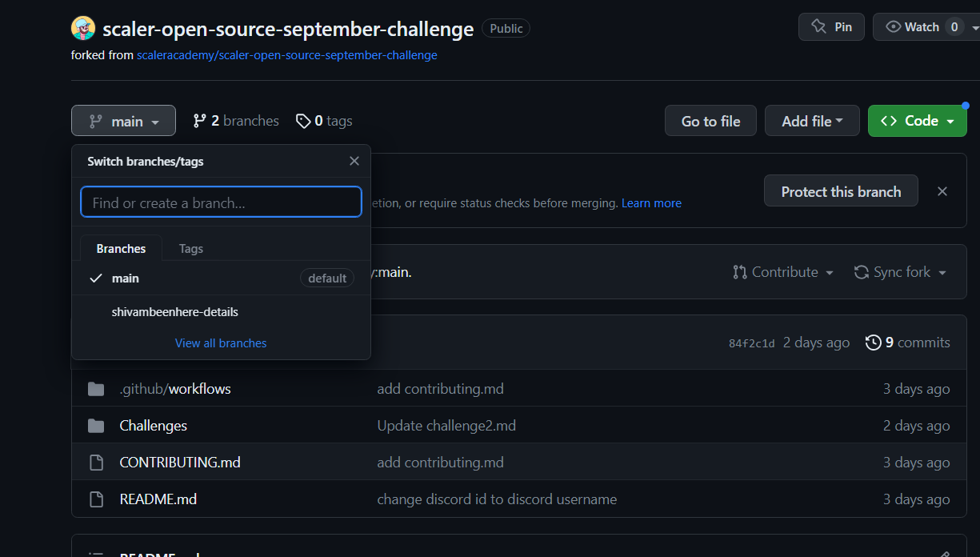Open the green Code dropdown
Screen dimensions: 980x557
pos(917,120)
